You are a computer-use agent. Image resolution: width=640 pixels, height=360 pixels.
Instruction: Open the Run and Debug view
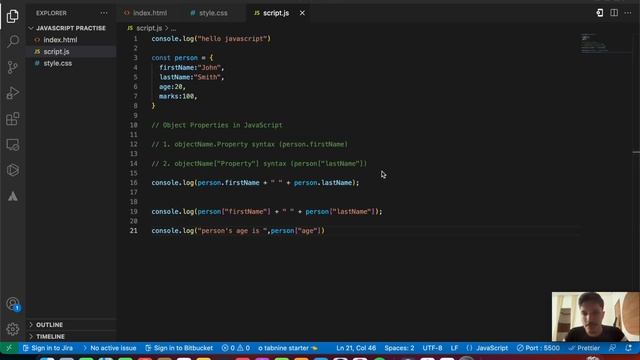click(x=13, y=93)
